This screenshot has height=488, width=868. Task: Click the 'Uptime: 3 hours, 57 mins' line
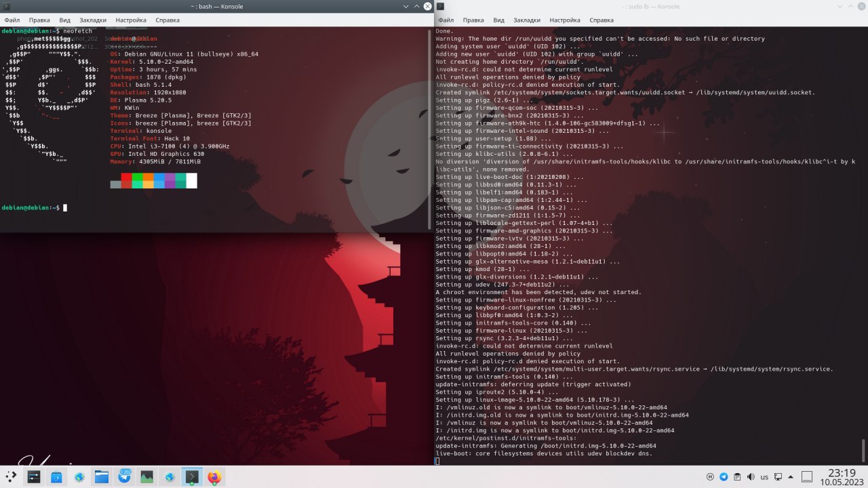click(x=153, y=68)
